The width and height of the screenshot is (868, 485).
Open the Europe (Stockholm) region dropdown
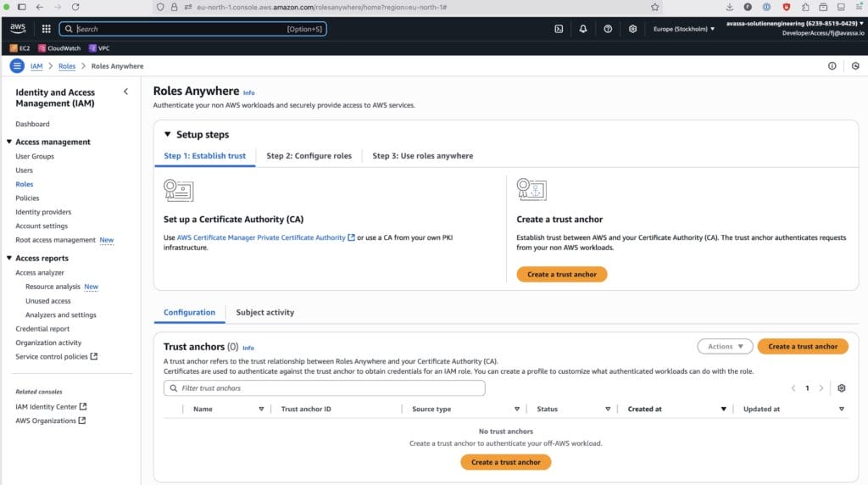pyautogui.click(x=683, y=29)
